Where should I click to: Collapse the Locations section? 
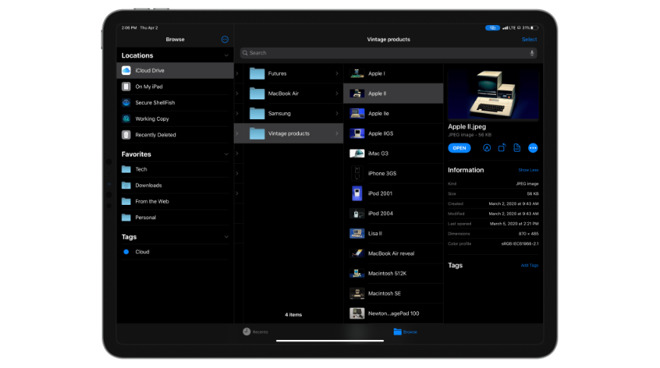click(x=226, y=56)
